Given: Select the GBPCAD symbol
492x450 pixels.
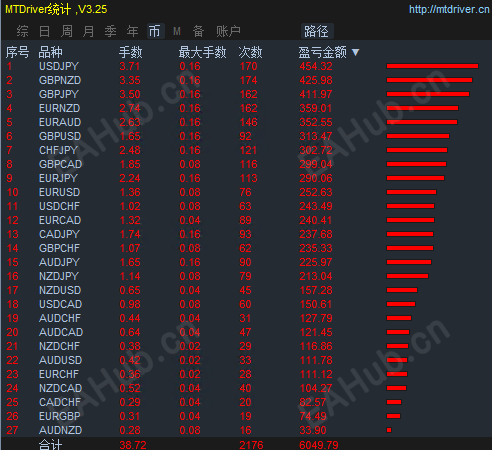Looking at the screenshot, I should click(x=60, y=164).
